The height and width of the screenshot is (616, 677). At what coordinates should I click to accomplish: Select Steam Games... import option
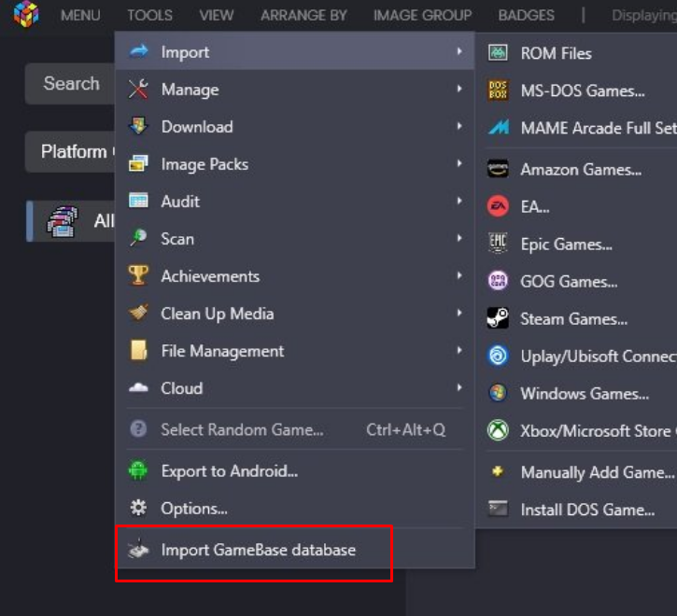(576, 318)
